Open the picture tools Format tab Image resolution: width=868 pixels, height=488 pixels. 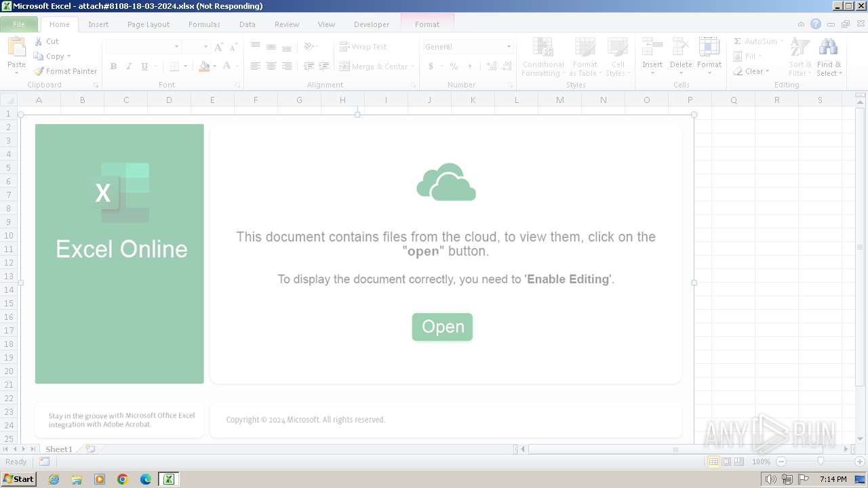[427, 24]
